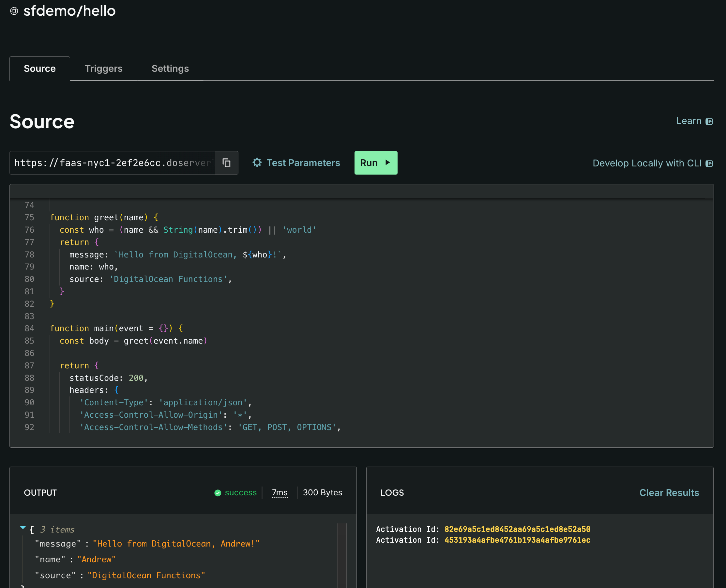
Task: Switch to the Source tab
Action: pos(39,69)
